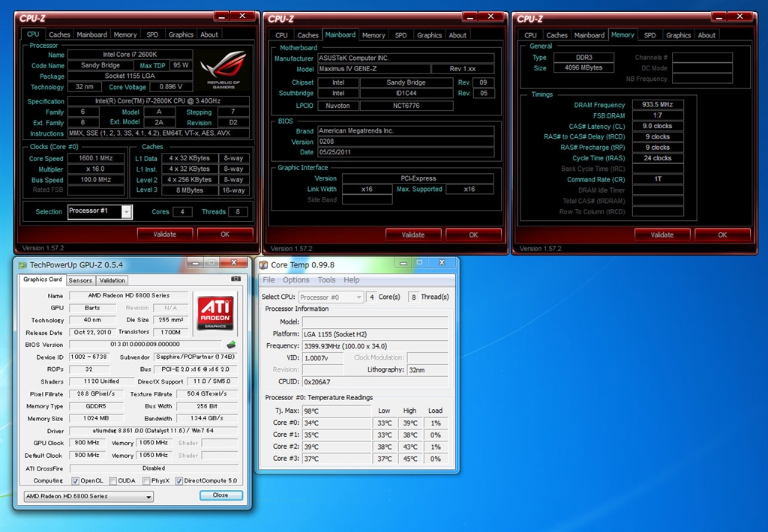Click the GPU Clock value 900 MHz

coord(87,443)
